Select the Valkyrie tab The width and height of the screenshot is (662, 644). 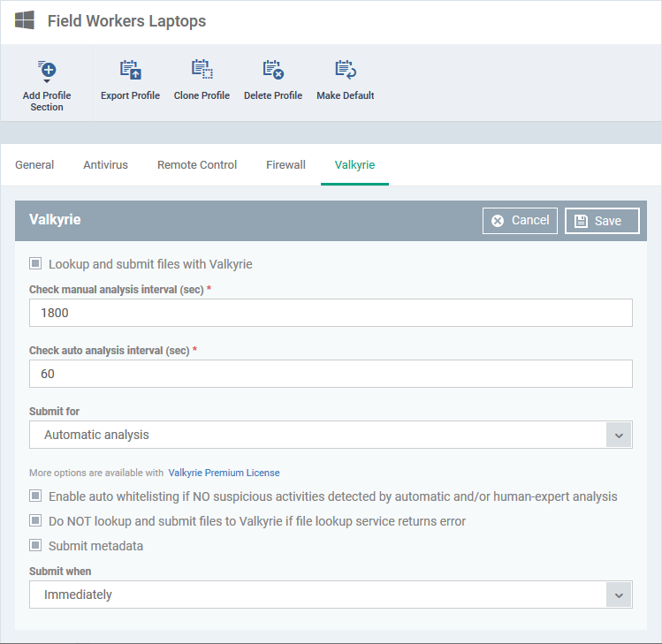354,164
